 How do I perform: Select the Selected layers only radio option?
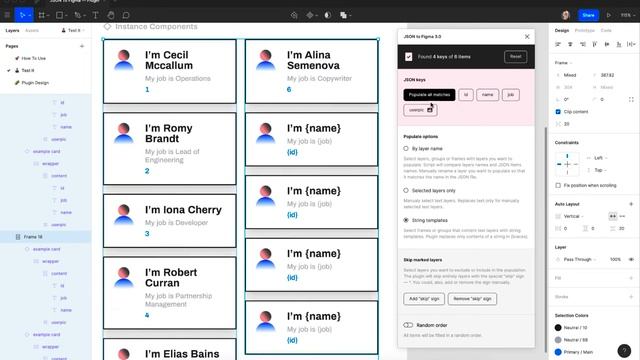click(x=406, y=190)
